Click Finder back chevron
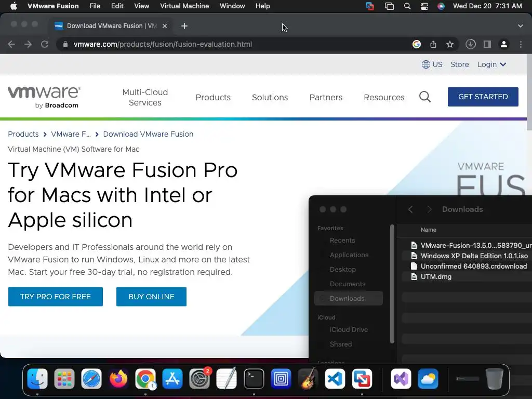532x399 pixels. [x=410, y=209]
